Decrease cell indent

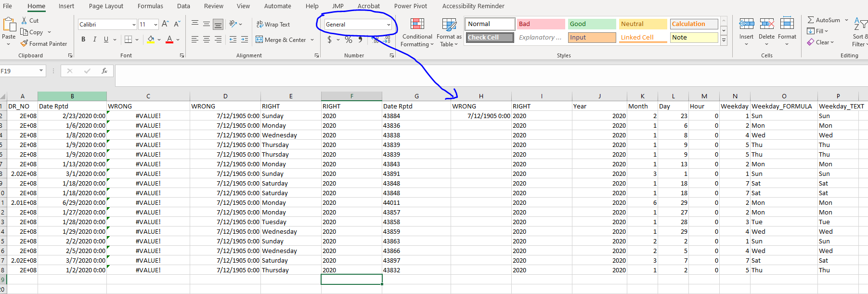pyautogui.click(x=233, y=40)
